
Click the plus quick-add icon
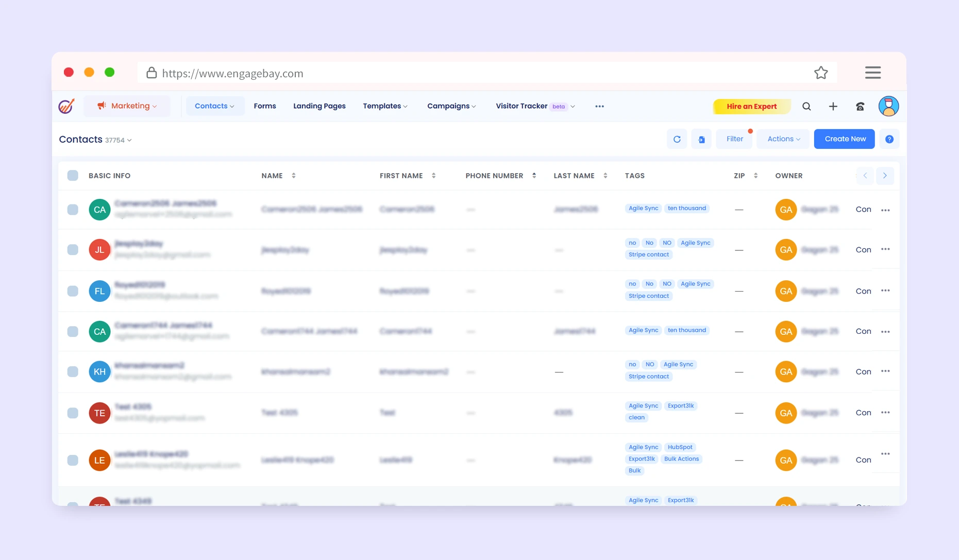(x=833, y=107)
